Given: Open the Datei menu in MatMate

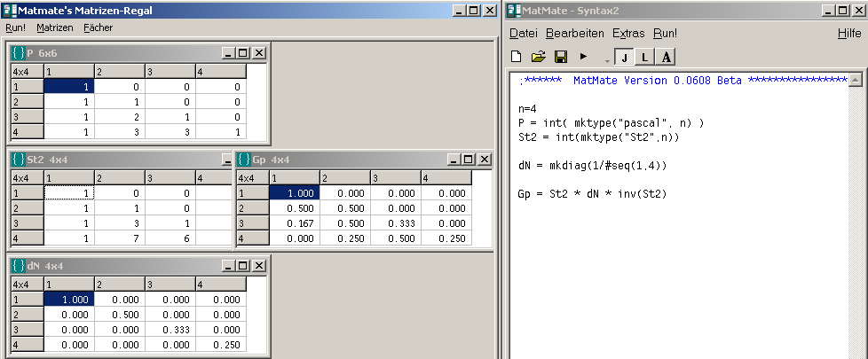Looking at the screenshot, I should (x=524, y=33).
